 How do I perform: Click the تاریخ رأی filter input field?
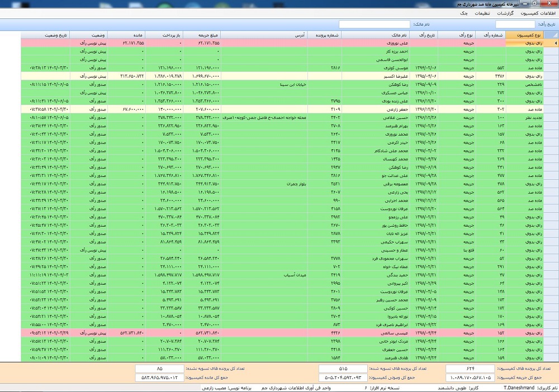[x=515, y=25]
